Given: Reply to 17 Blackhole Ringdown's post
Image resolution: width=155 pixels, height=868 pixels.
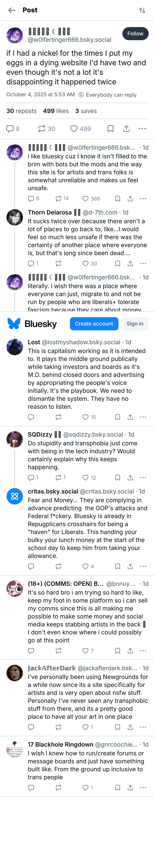Looking at the screenshot, I should pos(31,787).
